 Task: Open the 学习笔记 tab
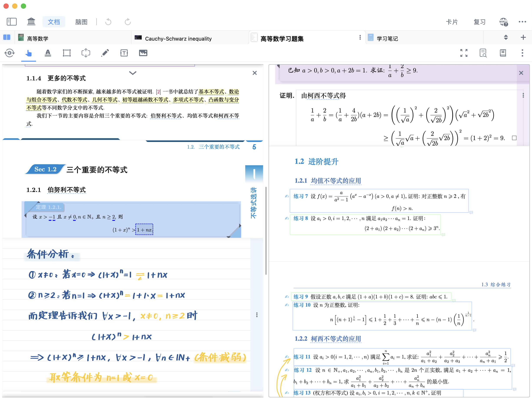click(387, 38)
